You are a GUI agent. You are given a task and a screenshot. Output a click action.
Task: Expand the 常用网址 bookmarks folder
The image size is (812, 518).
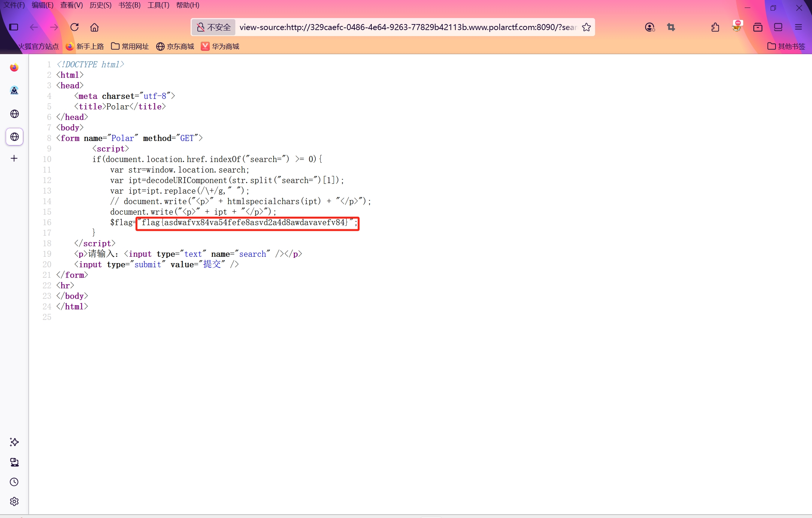pos(130,46)
